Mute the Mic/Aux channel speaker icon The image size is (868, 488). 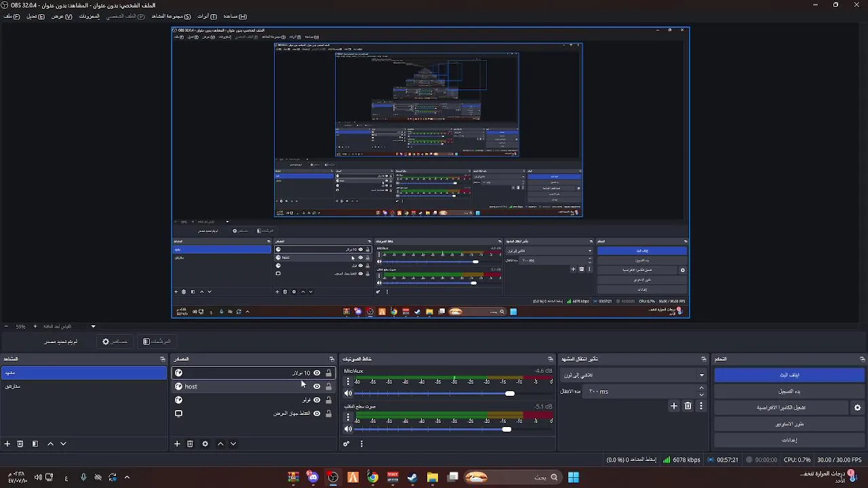[x=349, y=393]
